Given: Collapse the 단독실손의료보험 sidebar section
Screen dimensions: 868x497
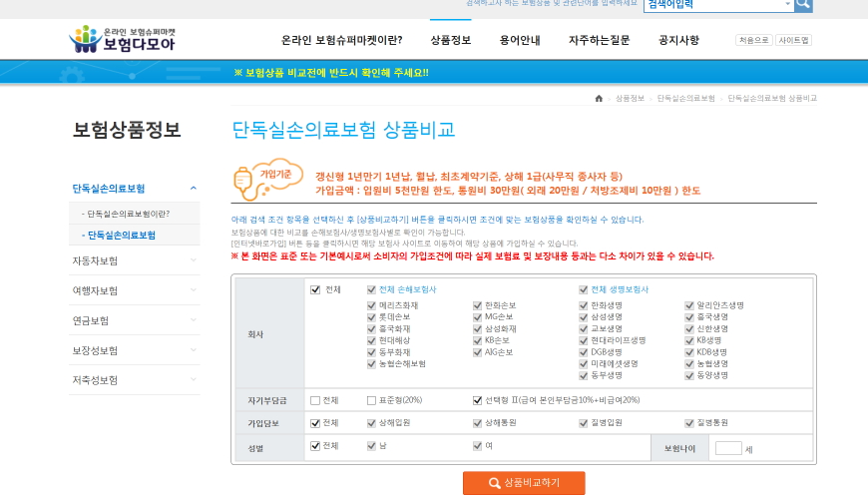Looking at the screenshot, I should click(193, 188).
